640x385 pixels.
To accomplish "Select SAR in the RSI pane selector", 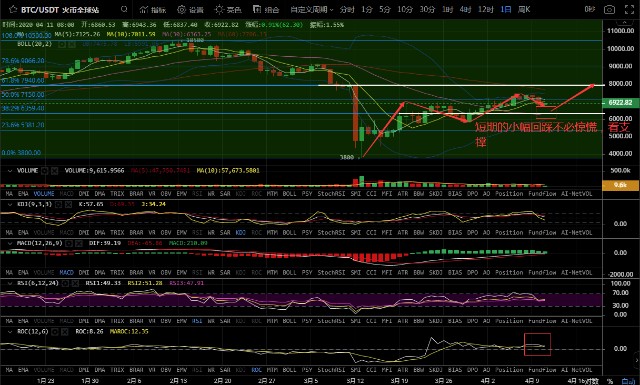I will tap(225, 321).
